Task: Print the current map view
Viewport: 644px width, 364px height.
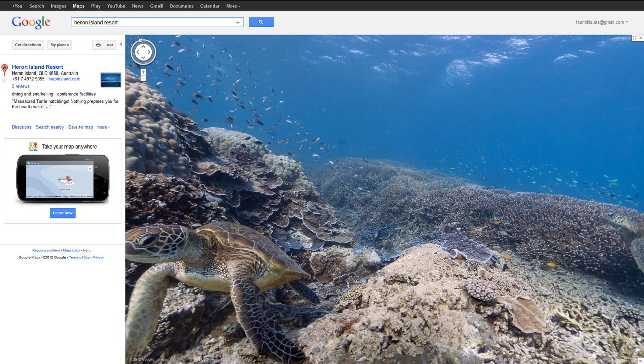Action: (x=98, y=45)
